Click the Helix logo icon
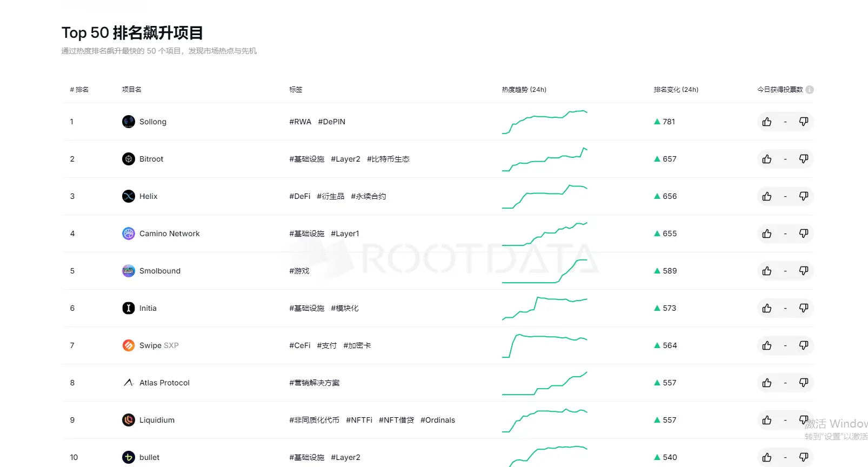Viewport: 868px width, 467px height. (x=129, y=196)
